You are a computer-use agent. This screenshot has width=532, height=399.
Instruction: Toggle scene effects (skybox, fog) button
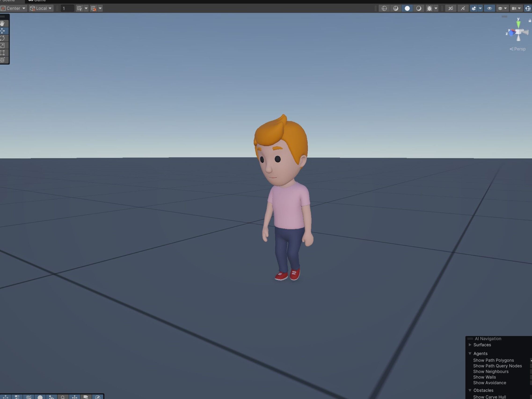click(x=474, y=8)
